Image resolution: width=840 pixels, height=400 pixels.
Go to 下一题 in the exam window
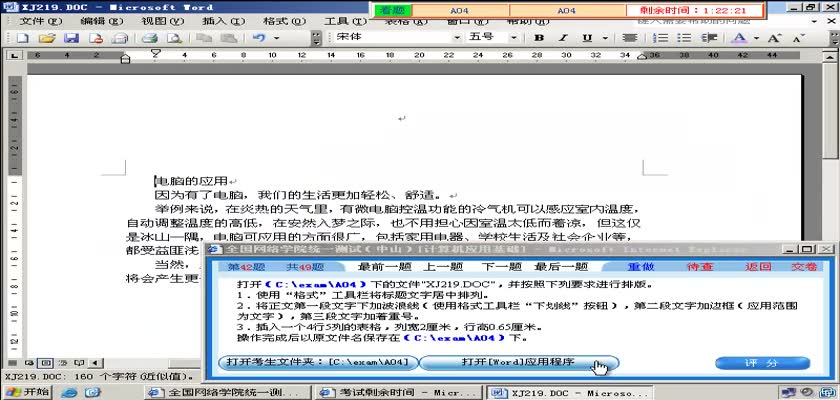click(501, 267)
